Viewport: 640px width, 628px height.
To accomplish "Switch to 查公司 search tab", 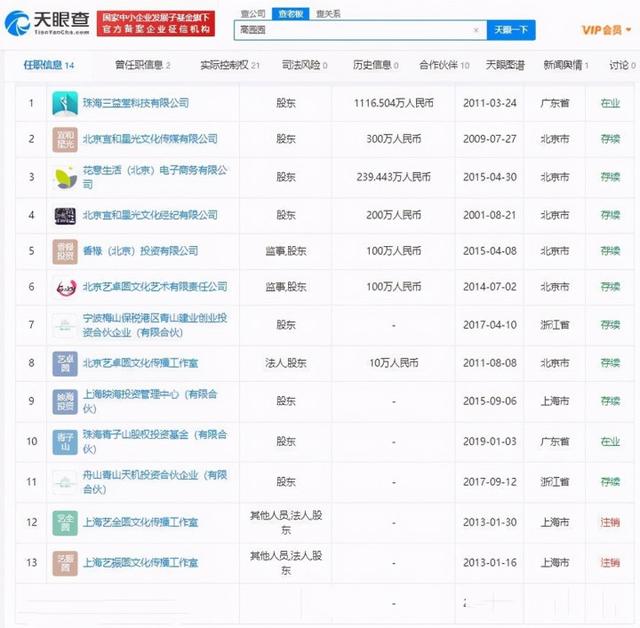I will point(253,14).
